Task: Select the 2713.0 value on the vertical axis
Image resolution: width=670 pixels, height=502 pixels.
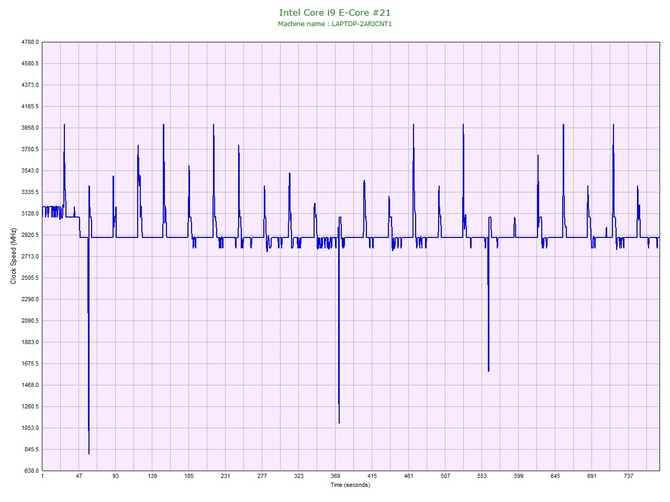Action: coord(30,256)
